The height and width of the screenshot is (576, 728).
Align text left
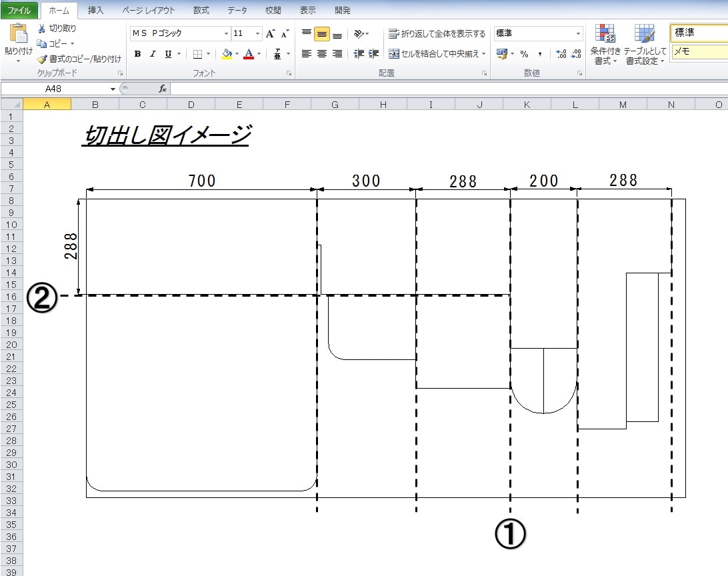(x=307, y=54)
